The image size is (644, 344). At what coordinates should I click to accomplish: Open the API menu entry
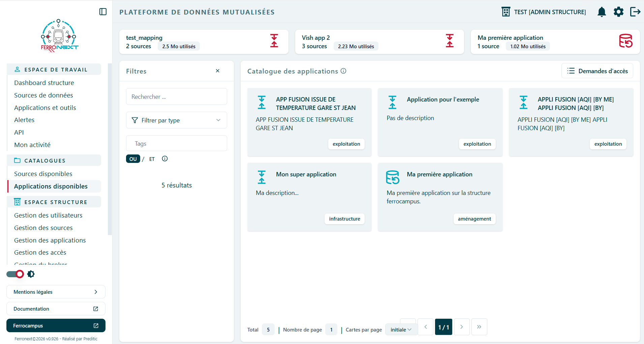pos(19,132)
